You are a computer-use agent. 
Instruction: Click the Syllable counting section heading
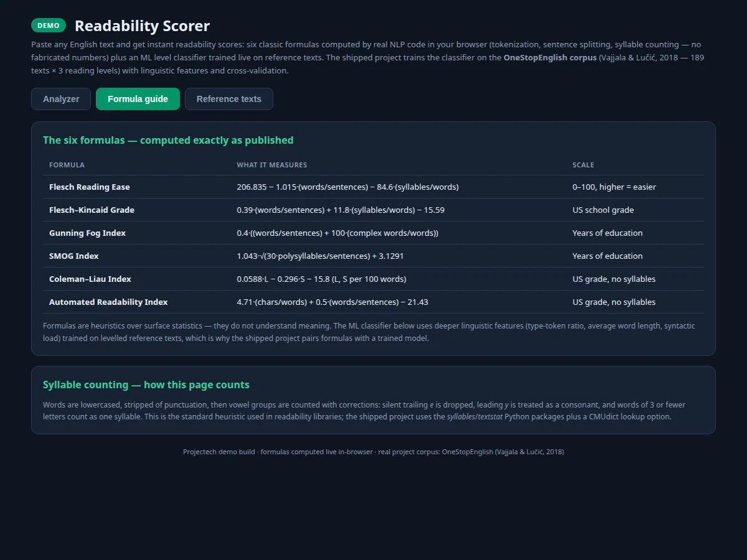146,385
